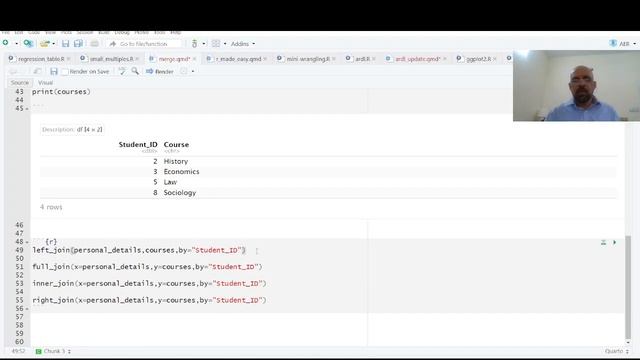Click the Print icon in main toolbar
The image size is (640, 360).
(94, 43)
